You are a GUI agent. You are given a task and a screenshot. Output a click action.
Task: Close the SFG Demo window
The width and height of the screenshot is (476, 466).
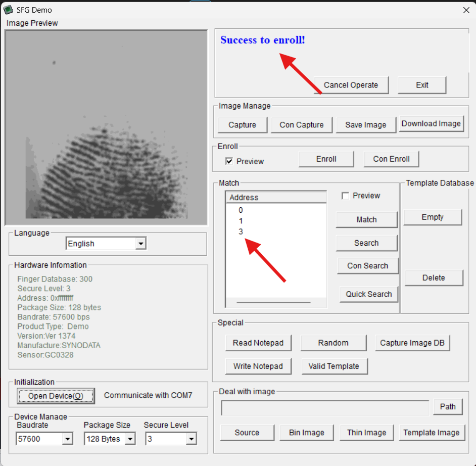[466, 10]
